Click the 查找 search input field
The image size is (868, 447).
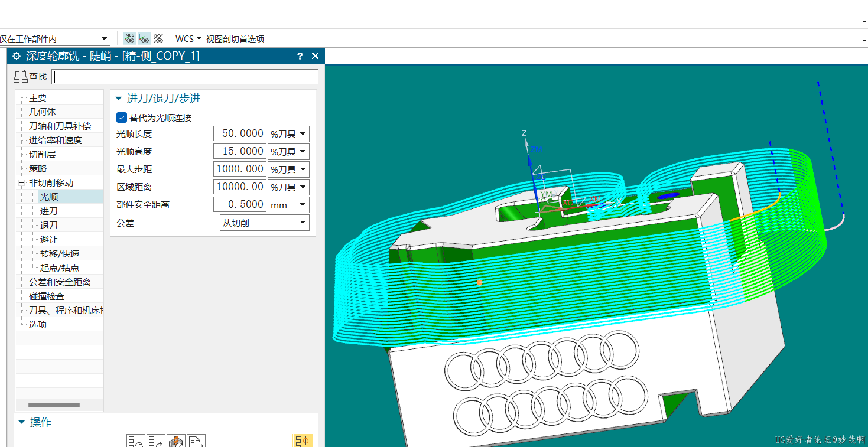(x=185, y=77)
